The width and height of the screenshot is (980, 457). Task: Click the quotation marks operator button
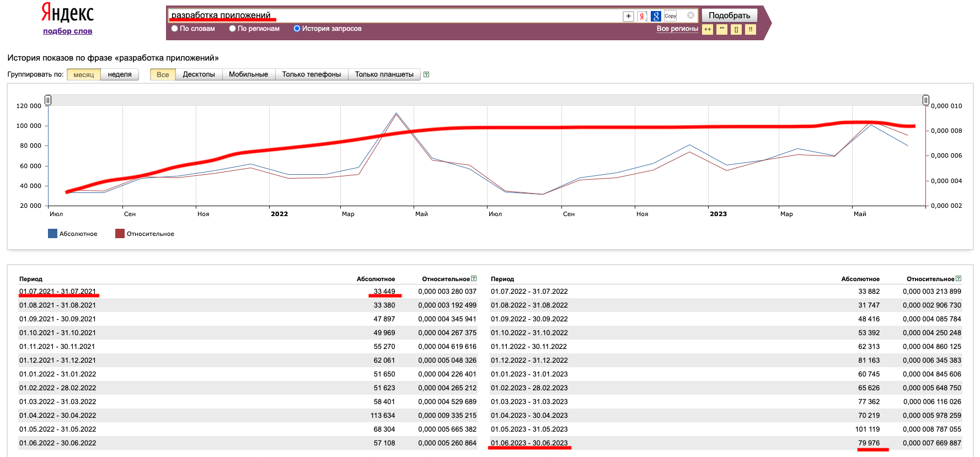[x=722, y=29]
